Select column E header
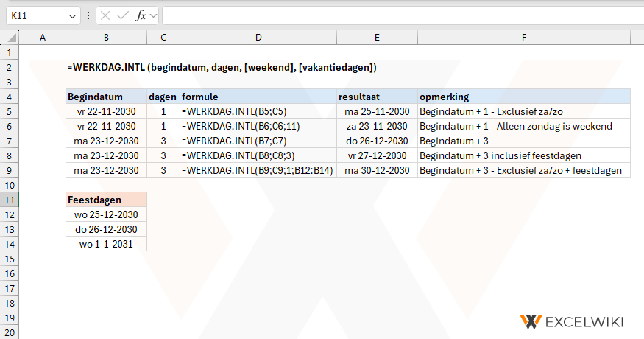Image resolution: width=644 pixels, height=339 pixels. coord(377,38)
